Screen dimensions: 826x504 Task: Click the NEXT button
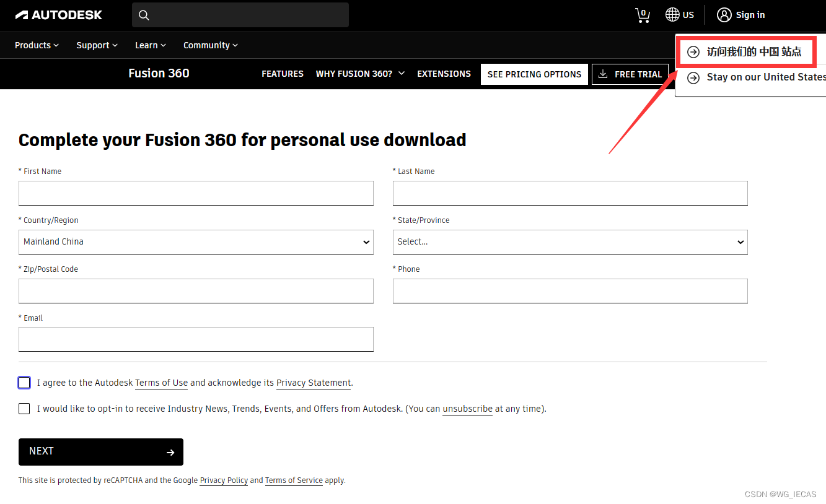[x=101, y=452]
